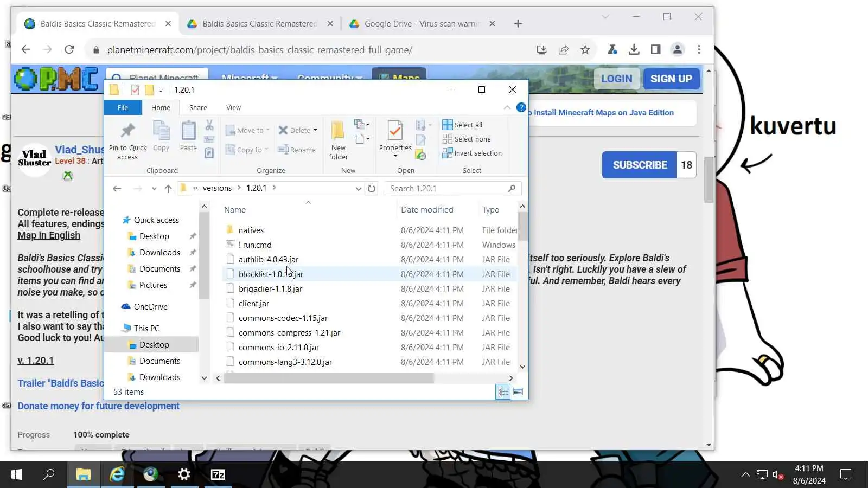Click the browser address bar URL
Viewport: 868px width, 488px height.
click(x=259, y=50)
